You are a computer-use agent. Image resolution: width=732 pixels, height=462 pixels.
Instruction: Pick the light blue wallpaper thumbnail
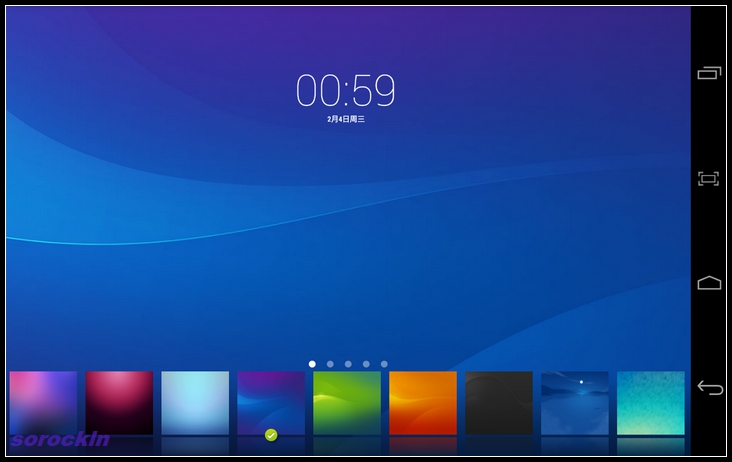click(x=195, y=403)
